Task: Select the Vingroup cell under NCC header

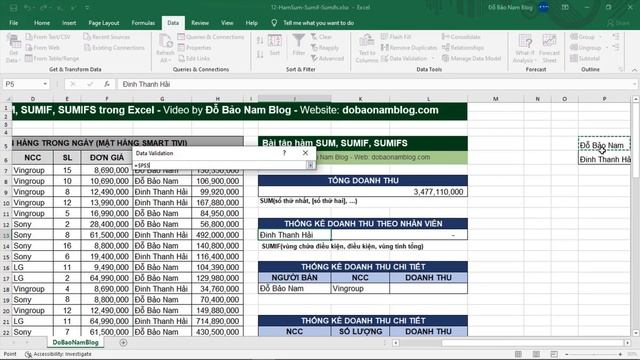Action: (x=360, y=288)
